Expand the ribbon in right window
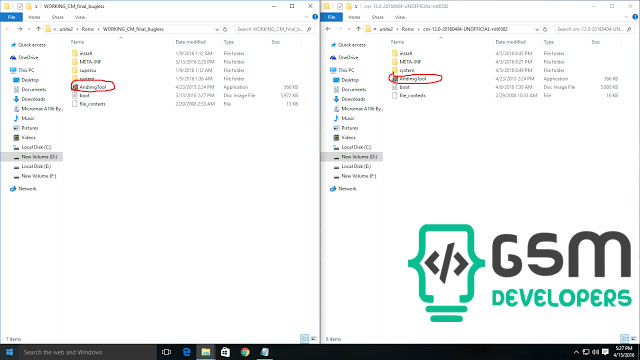Viewport: 640px width, 360px height. [626, 17]
